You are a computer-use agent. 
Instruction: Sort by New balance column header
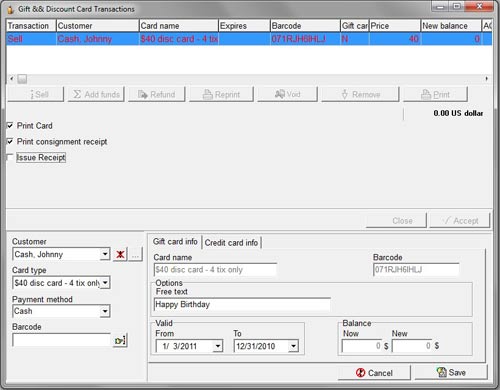(451, 26)
